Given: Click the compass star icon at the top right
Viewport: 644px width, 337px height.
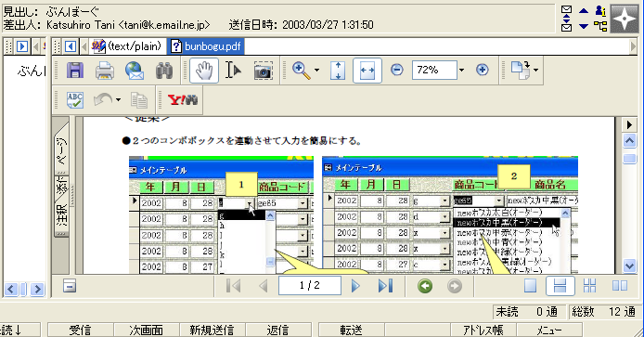Looking at the screenshot, I should click(x=625, y=19).
